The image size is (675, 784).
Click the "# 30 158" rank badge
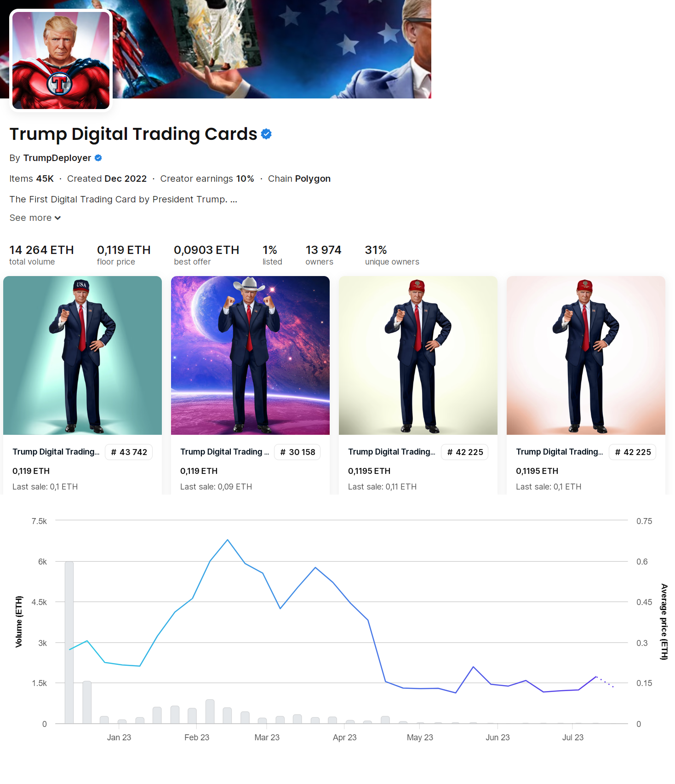297,452
